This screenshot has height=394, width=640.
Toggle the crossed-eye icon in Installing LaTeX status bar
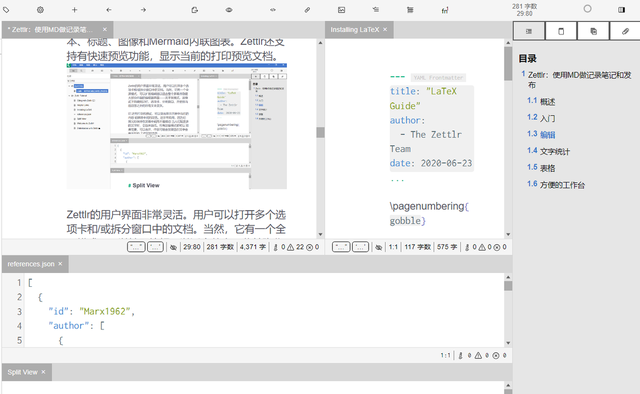[x=379, y=247]
